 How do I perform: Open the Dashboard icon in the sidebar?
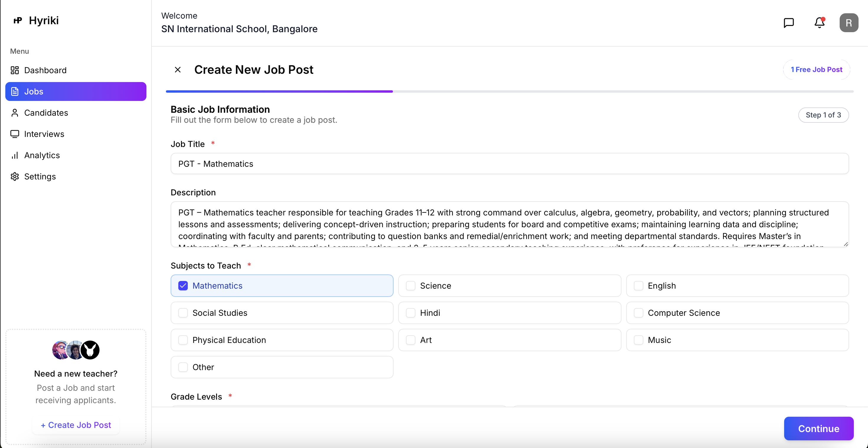pos(14,70)
